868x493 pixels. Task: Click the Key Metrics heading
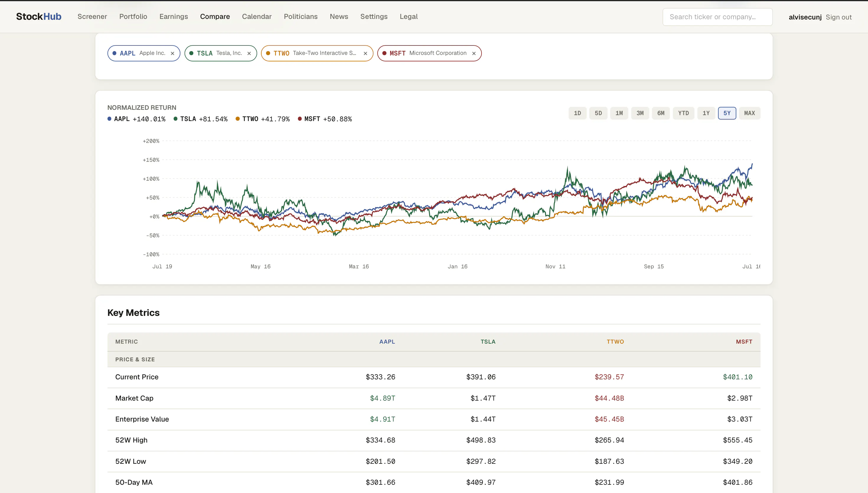(133, 313)
